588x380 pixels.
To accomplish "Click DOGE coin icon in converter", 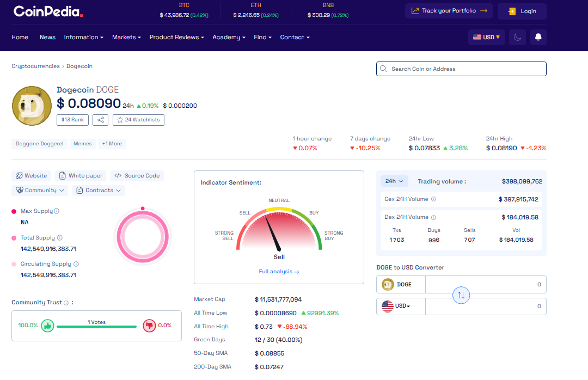I will [388, 284].
